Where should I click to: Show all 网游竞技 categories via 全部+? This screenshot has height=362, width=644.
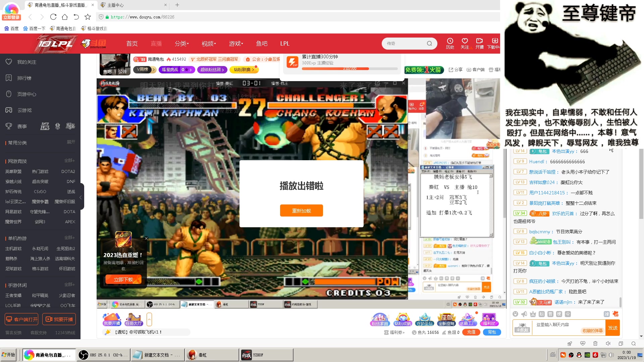(x=69, y=161)
